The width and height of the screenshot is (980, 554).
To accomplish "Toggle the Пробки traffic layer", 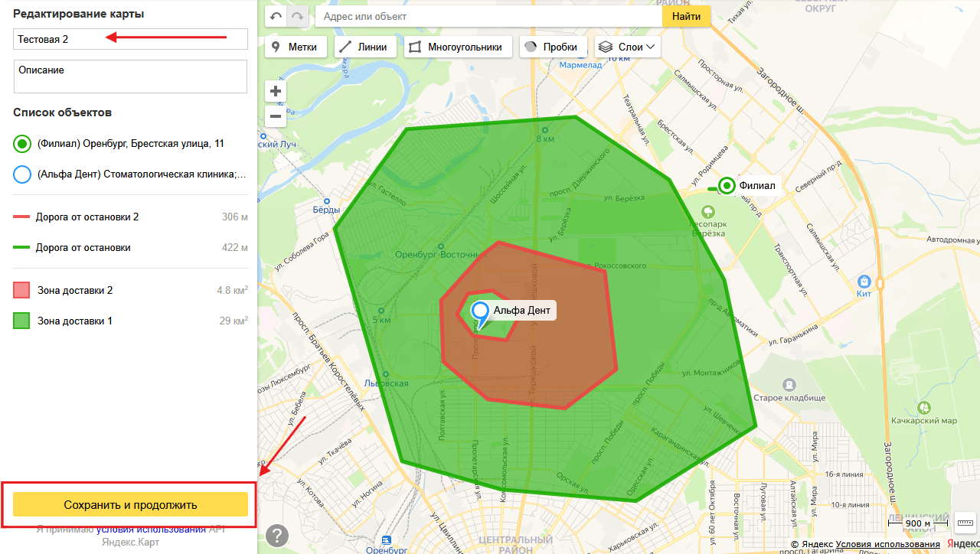I will tap(554, 47).
